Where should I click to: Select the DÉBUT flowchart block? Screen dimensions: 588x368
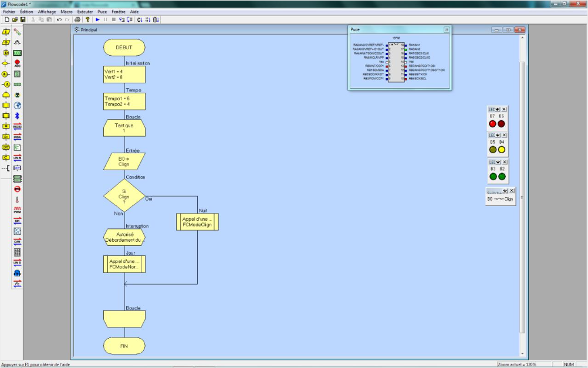point(124,47)
